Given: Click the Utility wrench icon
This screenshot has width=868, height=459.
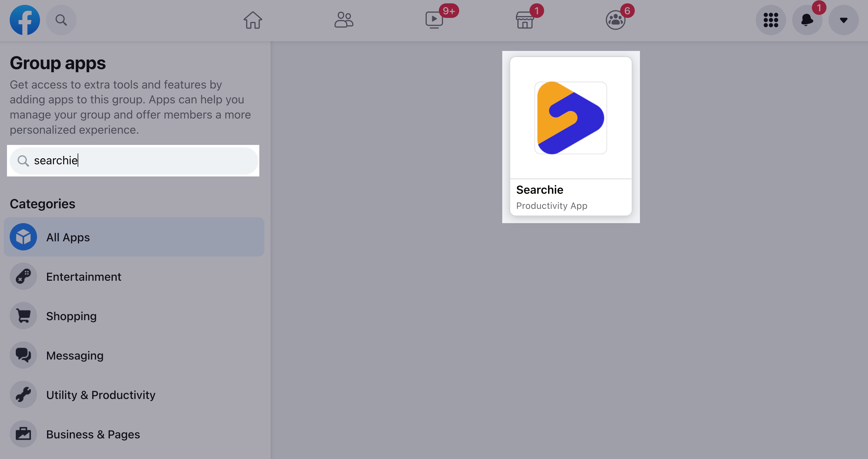Looking at the screenshot, I should click(23, 395).
